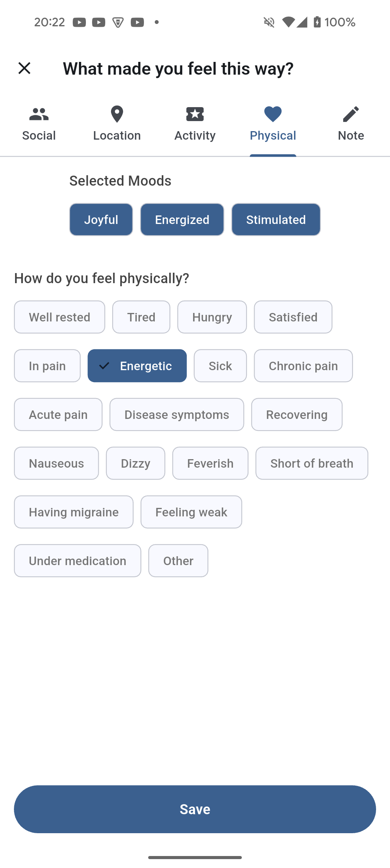
Task: Tap the Activity ticket star icon
Action: [195, 114]
